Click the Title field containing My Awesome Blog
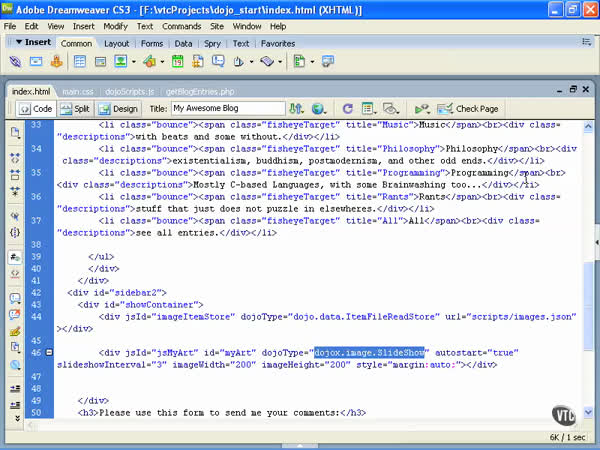 pos(226,108)
